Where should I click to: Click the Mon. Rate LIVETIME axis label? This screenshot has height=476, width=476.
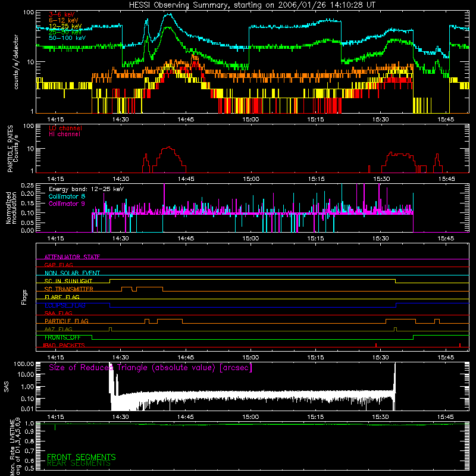(14, 446)
